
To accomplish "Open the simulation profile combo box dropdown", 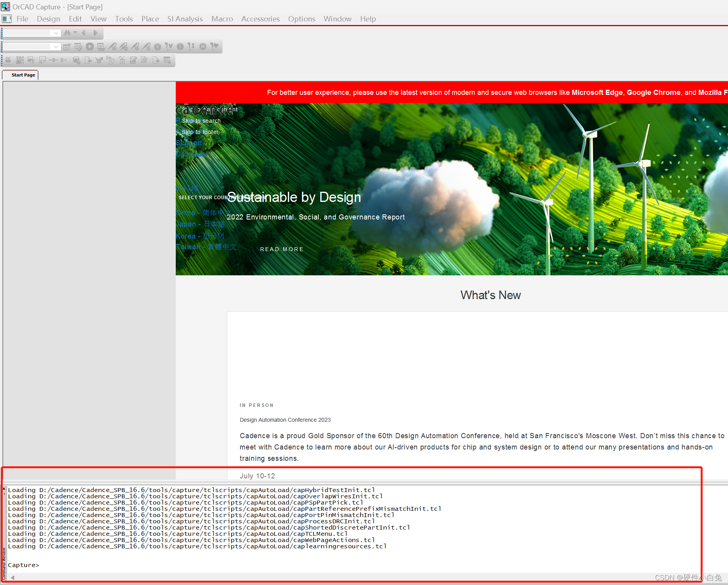I will 55,46.
